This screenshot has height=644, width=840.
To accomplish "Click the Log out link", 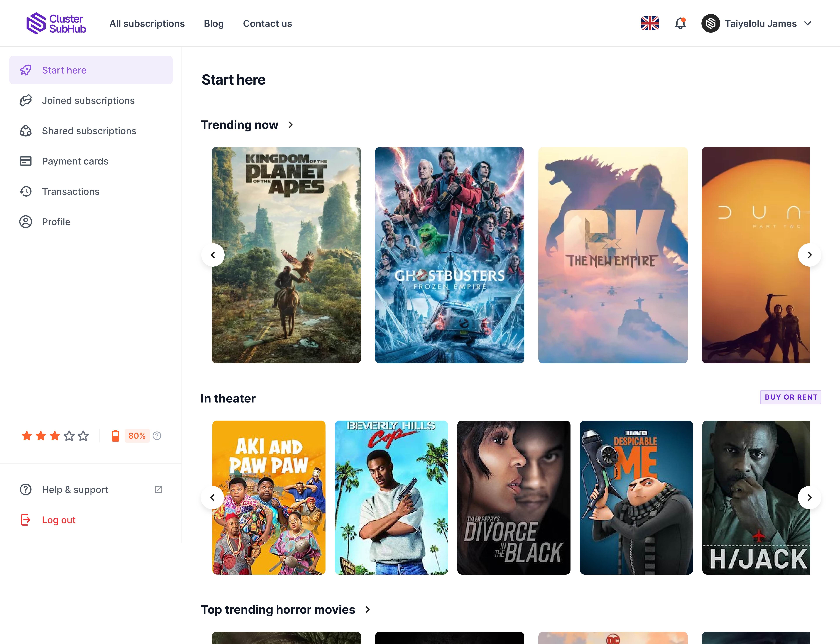I will [x=59, y=520].
